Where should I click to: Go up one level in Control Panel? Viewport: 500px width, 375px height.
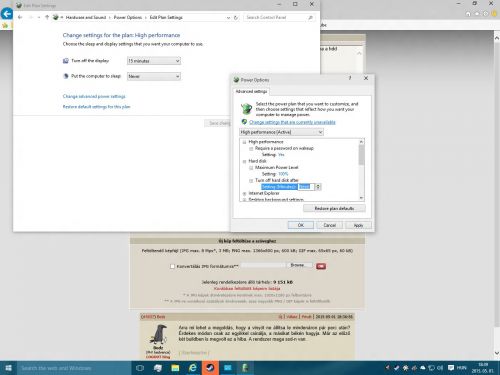[x=47, y=17]
